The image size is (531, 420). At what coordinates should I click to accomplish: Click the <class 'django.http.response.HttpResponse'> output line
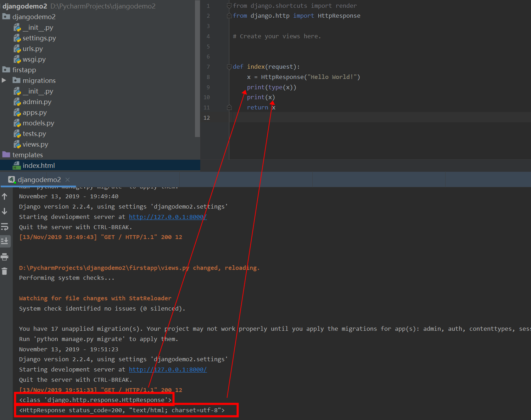(95, 400)
